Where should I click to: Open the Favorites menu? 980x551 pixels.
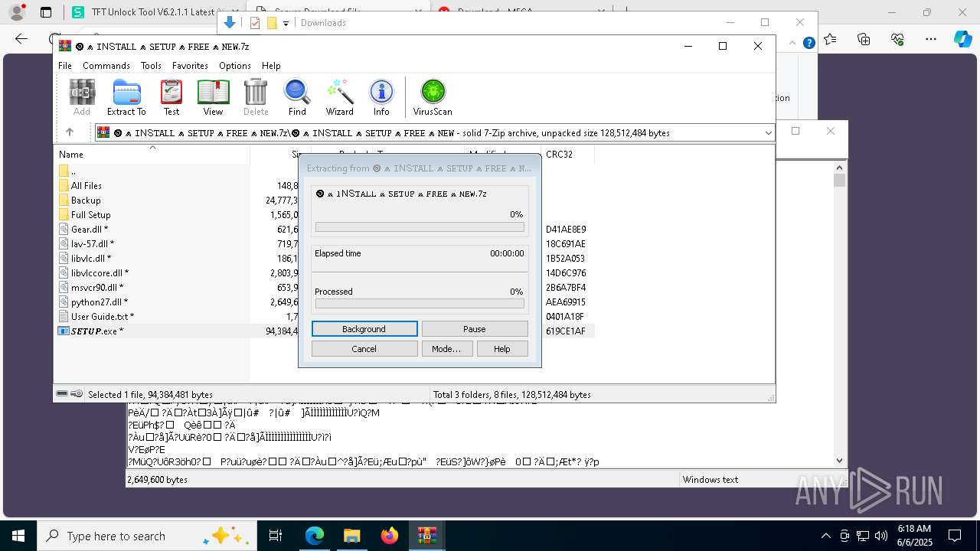[190, 66]
